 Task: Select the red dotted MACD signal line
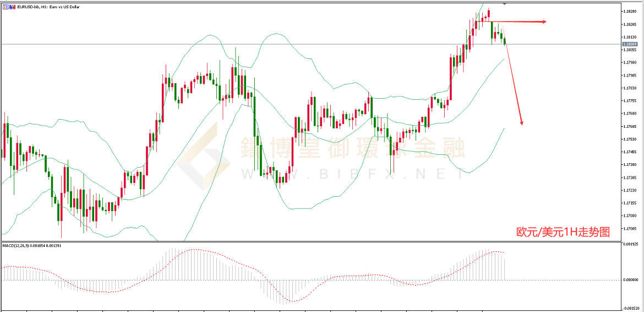coord(193,250)
